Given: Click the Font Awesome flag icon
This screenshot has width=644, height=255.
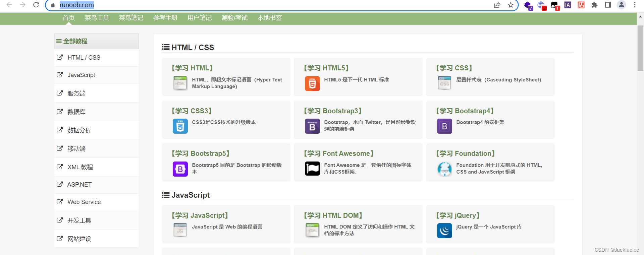Looking at the screenshot, I should point(312,169).
